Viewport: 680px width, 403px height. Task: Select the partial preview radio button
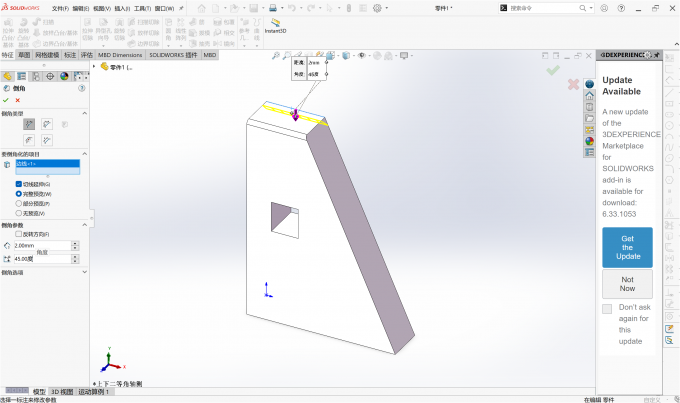[x=19, y=203]
